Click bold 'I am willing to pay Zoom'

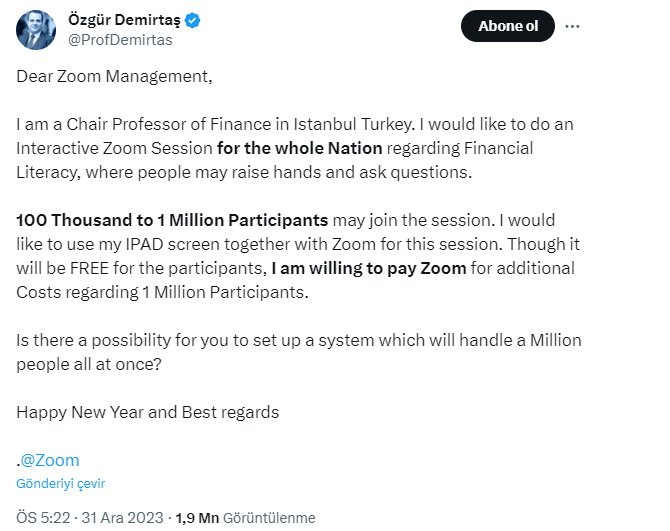(x=369, y=267)
